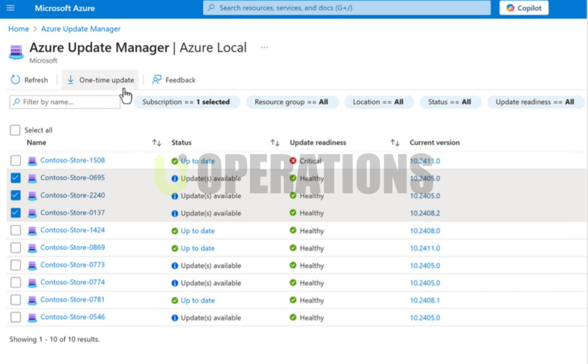Click the cluster icon for Contoso-Store-0774

(x=32, y=282)
